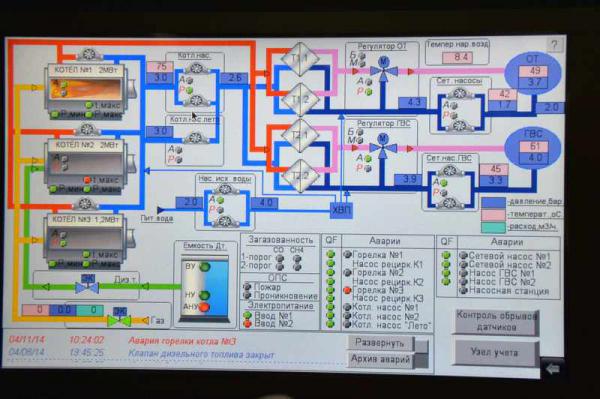This screenshot has width=600, height=399.
Task: Select the Регулятор ОТ three-way valve
Action: [383, 70]
